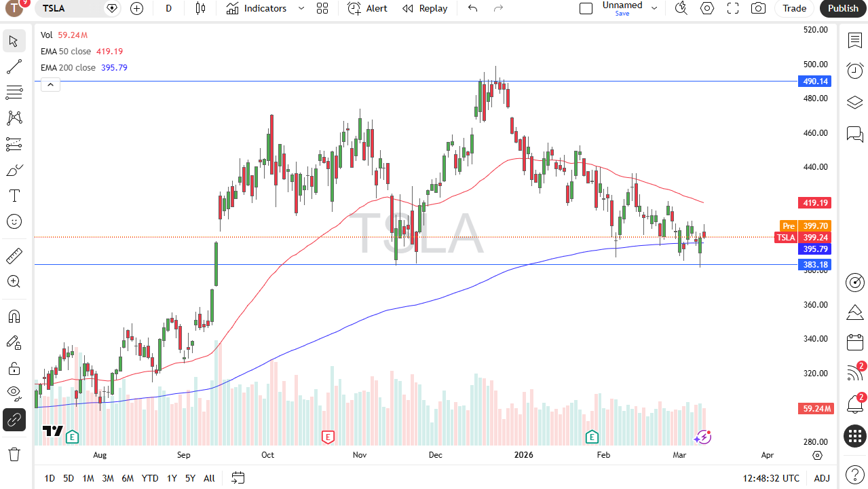The height and width of the screenshot is (489, 868).
Task: Select the All range tab
Action: 209,478
